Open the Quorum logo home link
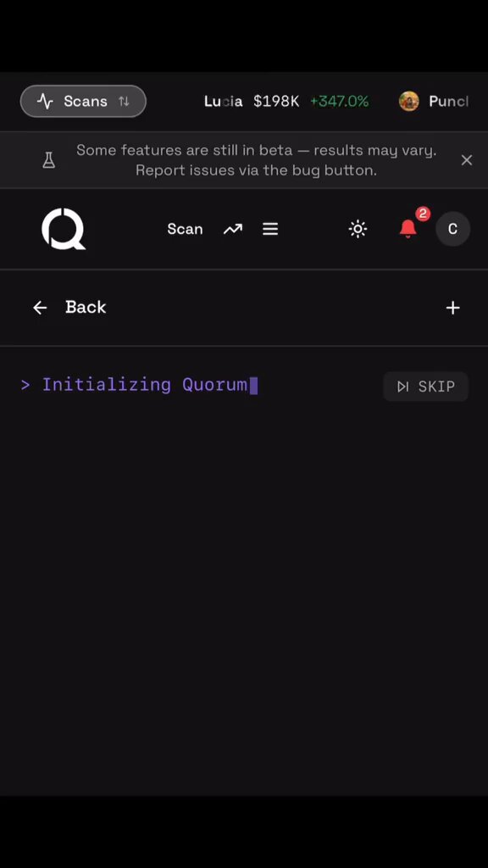 coord(64,229)
